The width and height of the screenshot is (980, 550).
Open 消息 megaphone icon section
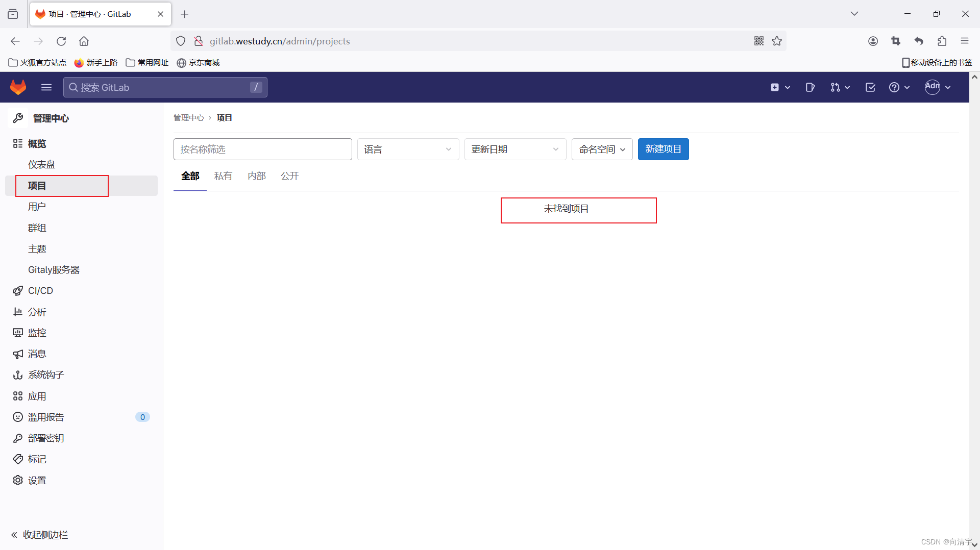(81, 354)
